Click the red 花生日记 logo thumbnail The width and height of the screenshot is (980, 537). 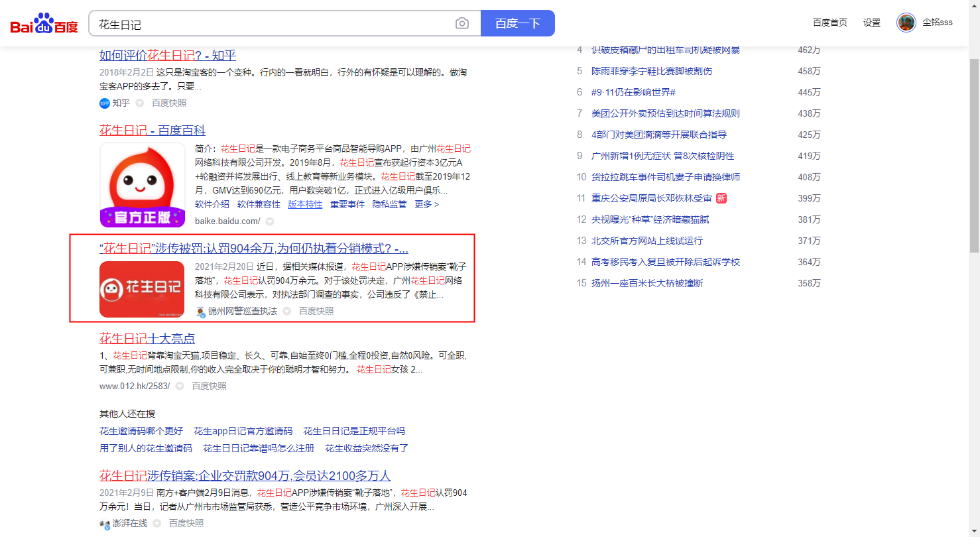click(142, 289)
